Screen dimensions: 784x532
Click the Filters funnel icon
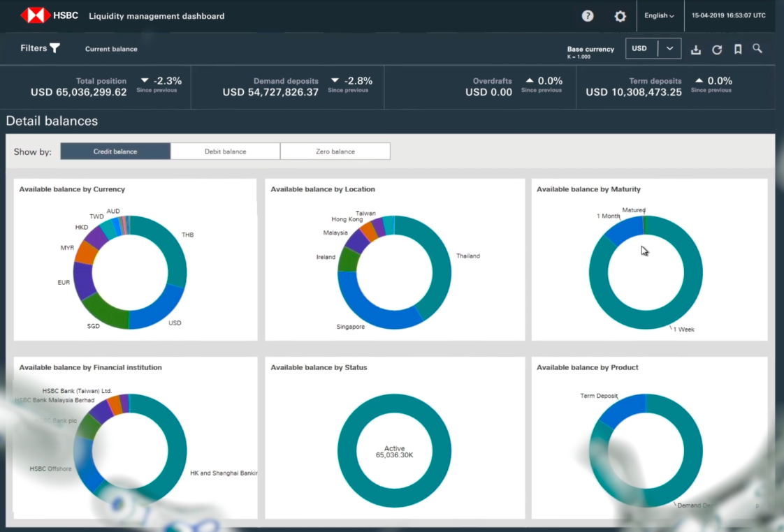[55, 48]
